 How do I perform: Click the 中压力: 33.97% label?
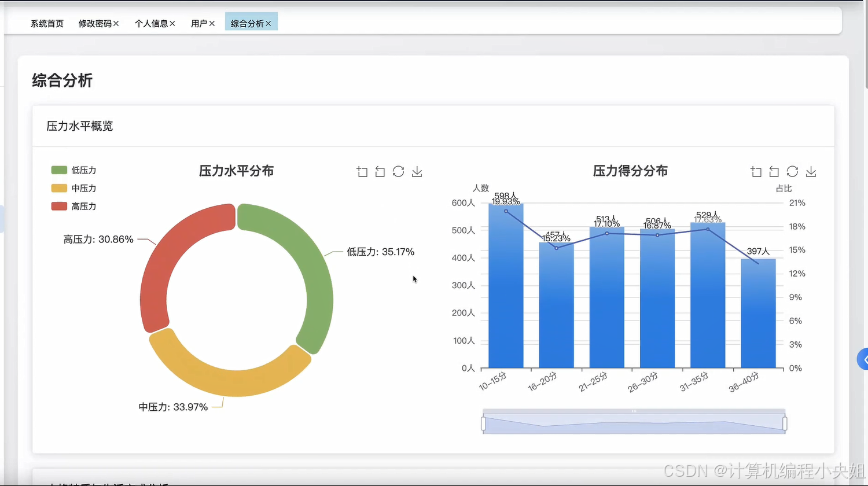click(x=173, y=407)
